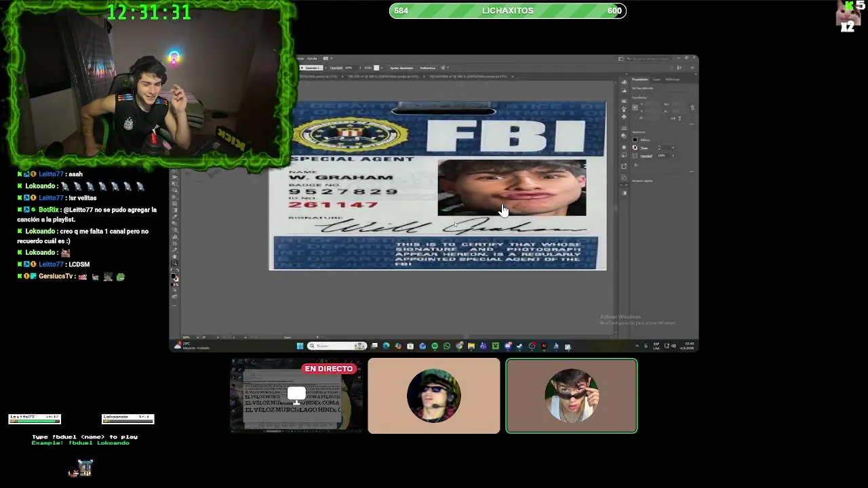Open the ESP language indicator
This screenshot has width=868, height=488.
pos(656,346)
